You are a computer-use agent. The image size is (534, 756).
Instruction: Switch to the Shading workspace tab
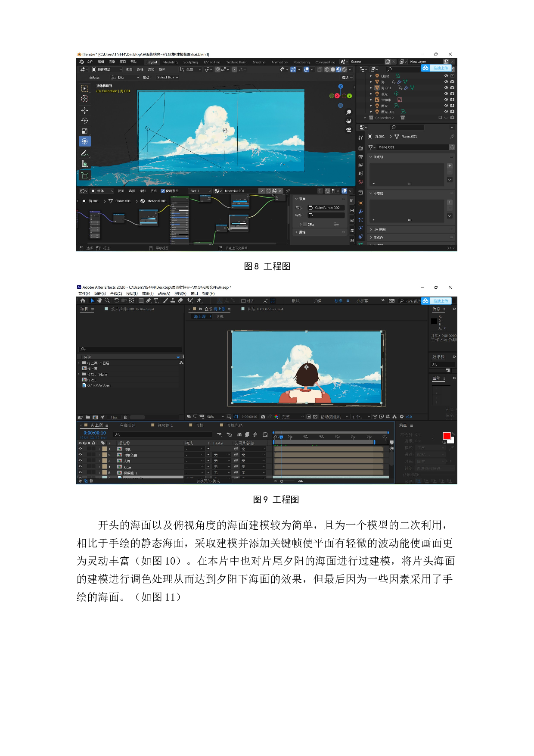pyautogui.click(x=259, y=62)
